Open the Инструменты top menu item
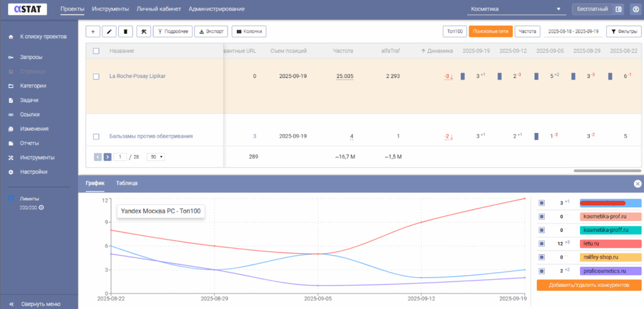 (110, 9)
